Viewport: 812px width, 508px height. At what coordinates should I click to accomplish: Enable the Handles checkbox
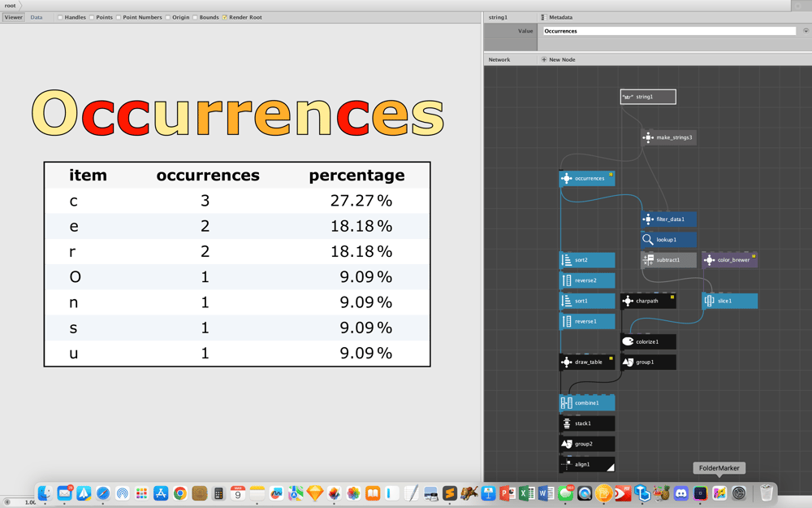(x=60, y=17)
